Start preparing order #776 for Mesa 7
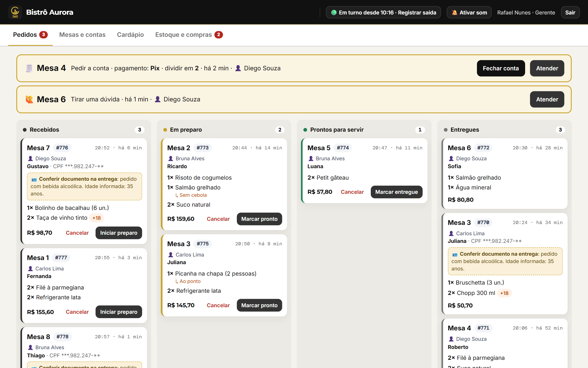 pyautogui.click(x=118, y=233)
